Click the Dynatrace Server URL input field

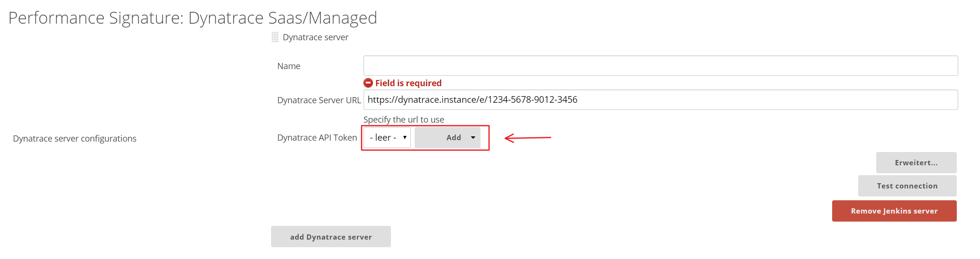tap(660, 100)
